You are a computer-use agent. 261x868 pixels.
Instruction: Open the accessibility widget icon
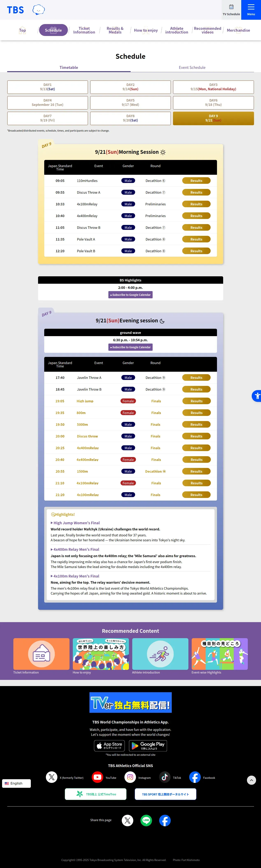[x=257, y=396]
